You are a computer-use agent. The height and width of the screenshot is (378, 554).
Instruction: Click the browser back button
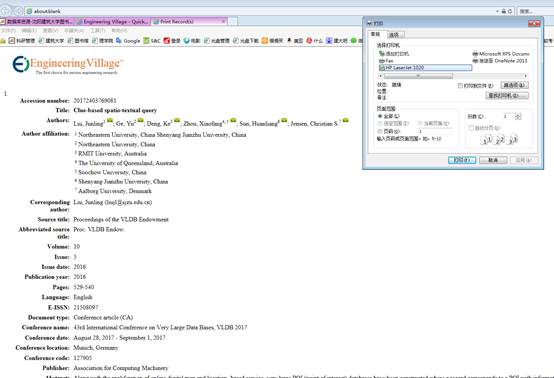tap(6, 11)
